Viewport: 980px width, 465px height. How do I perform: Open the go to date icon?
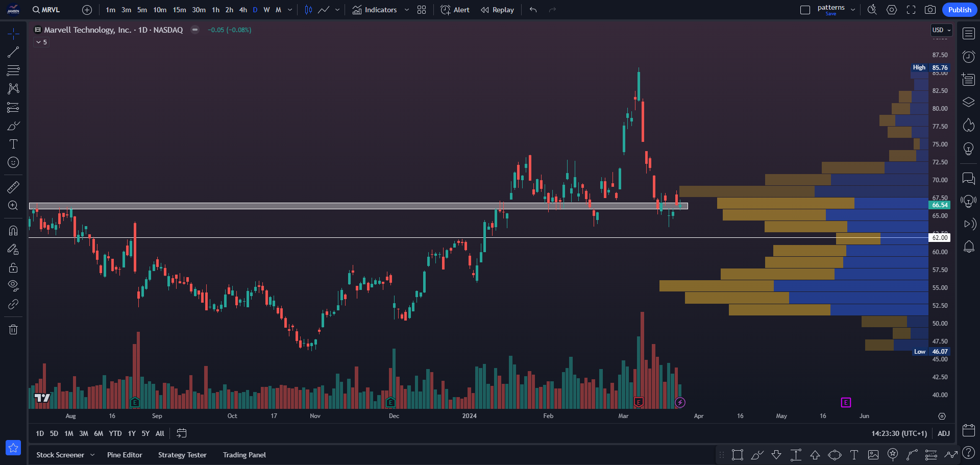(181, 433)
